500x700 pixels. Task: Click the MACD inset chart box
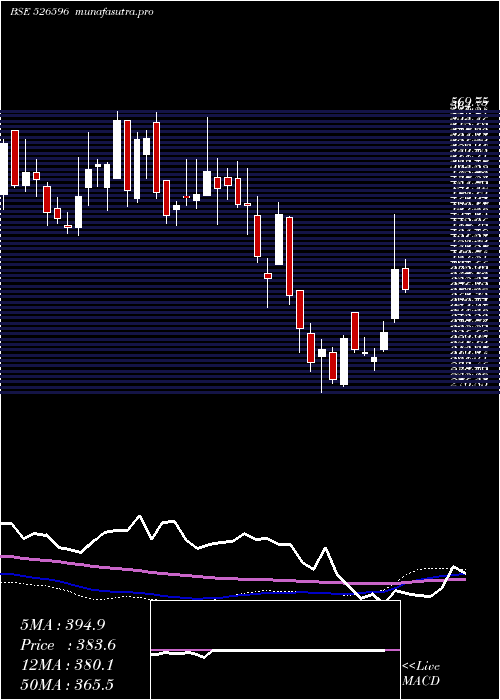coord(275,650)
